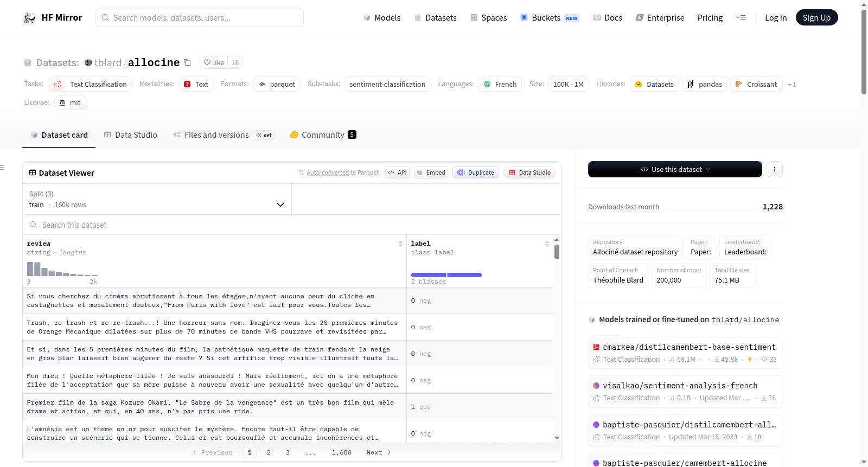Expand the extra navigation menu icon
The height and width of the screenshot is (467, 868).
pyautogui.click(x=741, y=18)
